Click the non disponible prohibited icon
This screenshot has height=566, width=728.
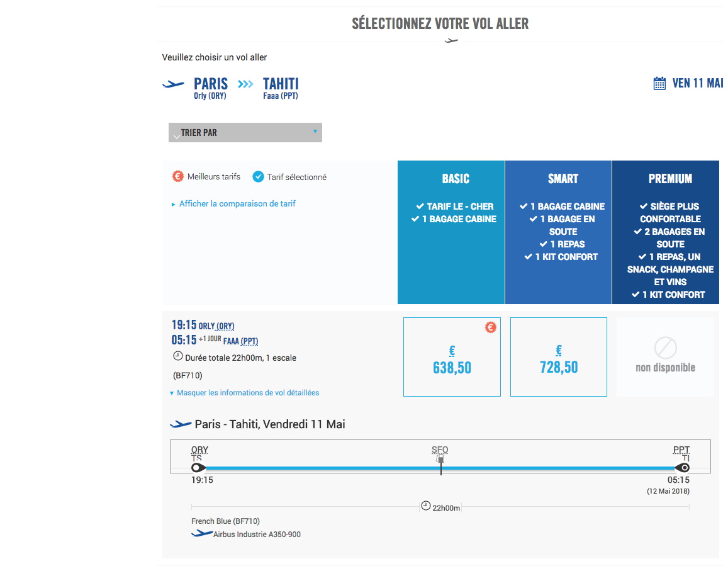[x=665, y=348]
